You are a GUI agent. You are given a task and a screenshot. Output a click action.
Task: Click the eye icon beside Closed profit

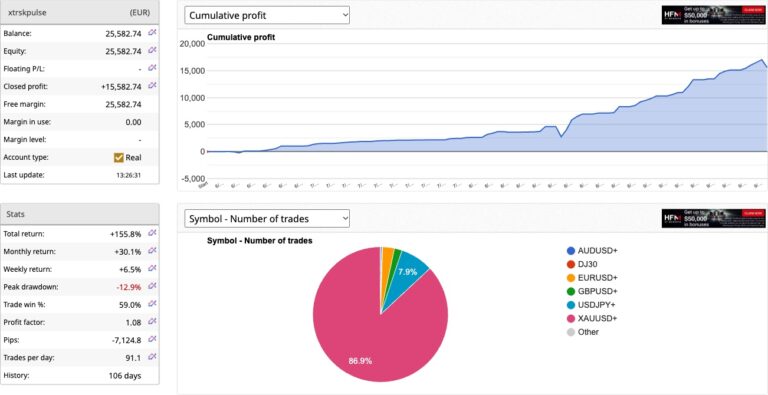[152, 86]
